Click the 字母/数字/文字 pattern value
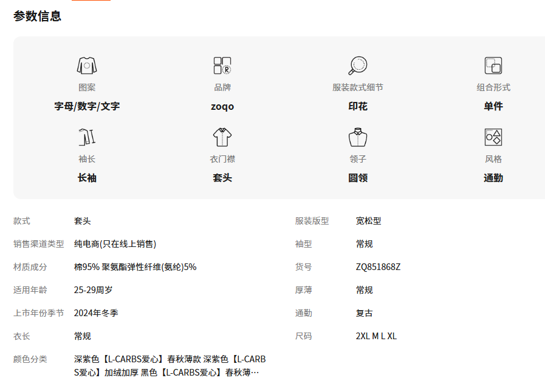 [87, 107]
